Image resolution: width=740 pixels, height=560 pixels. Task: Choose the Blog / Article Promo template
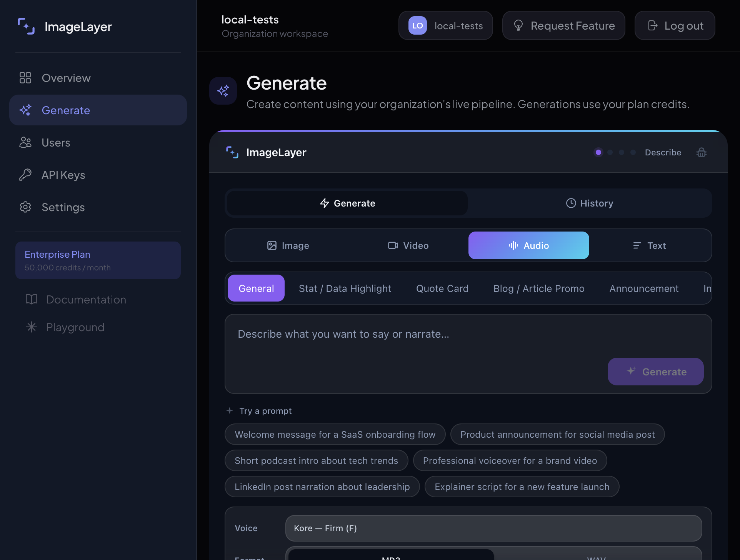(539, 288)
